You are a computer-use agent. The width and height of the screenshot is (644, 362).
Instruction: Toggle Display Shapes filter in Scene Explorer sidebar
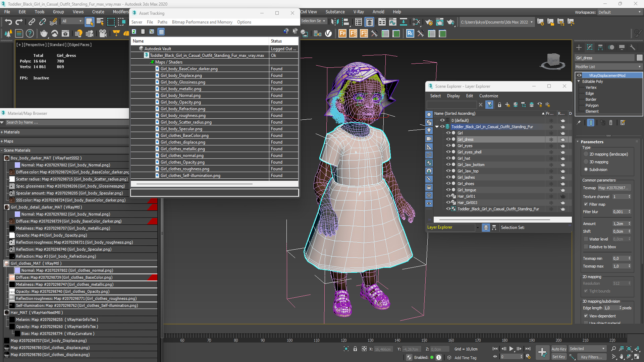429,122
